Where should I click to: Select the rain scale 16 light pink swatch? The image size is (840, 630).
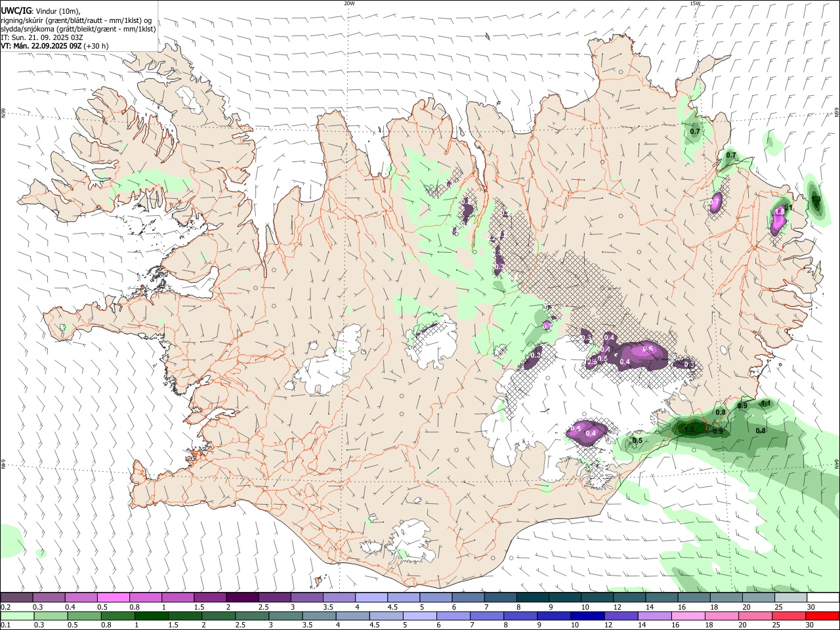click(x=687, y=616)
